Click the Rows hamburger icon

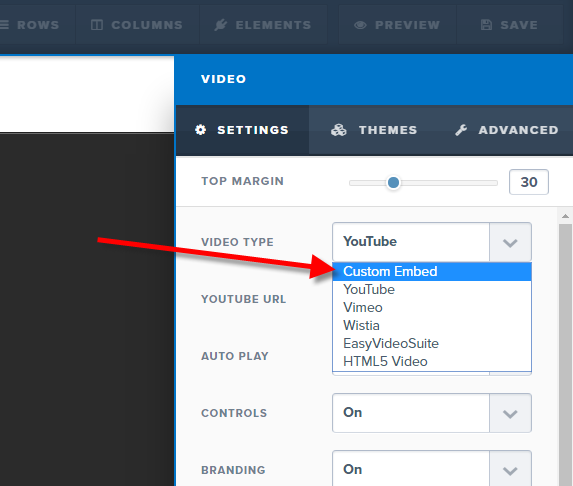[4, 25]
